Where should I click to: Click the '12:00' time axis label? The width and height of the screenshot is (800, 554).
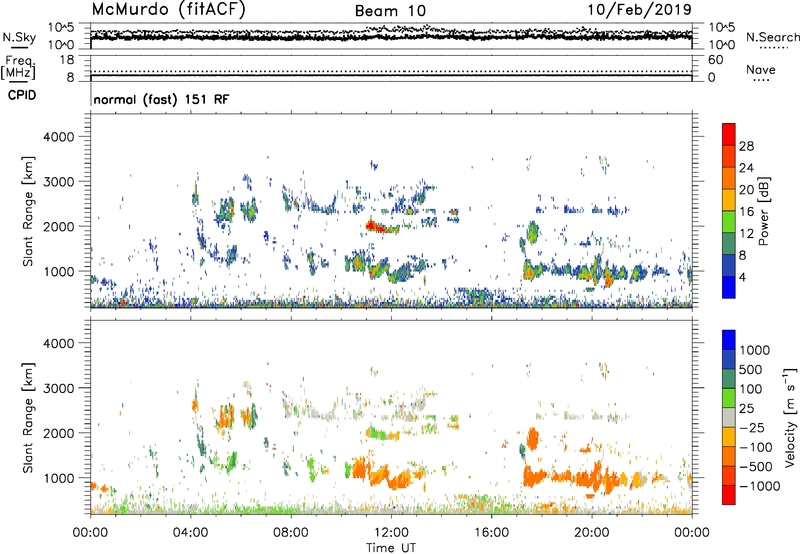pos(391,533)
